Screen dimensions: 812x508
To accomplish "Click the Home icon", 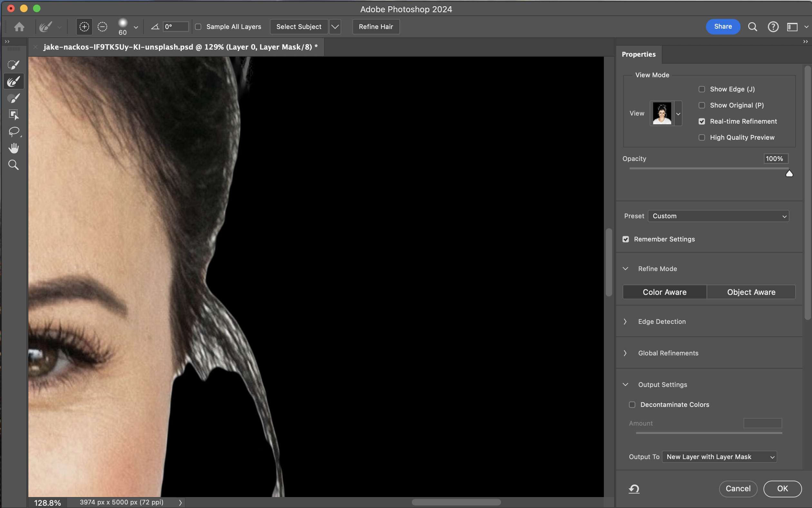I will pyautogui.click(x=19, y=26).
